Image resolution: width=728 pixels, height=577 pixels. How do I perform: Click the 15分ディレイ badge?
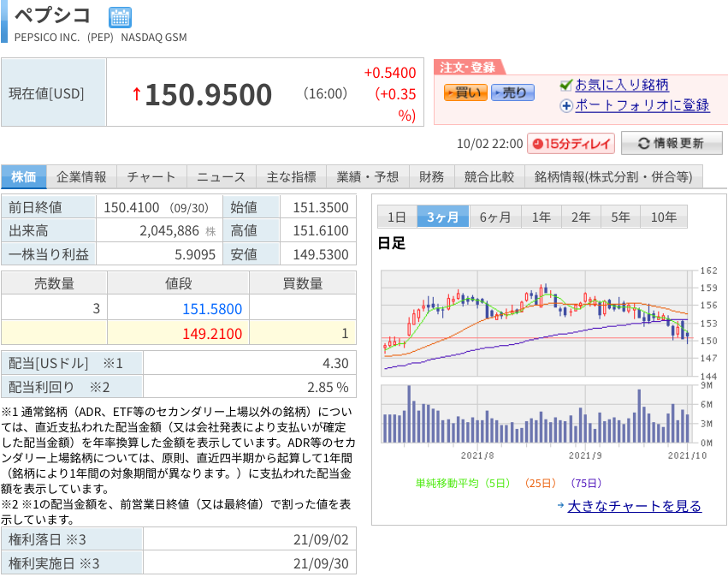(x=571, y=144)
